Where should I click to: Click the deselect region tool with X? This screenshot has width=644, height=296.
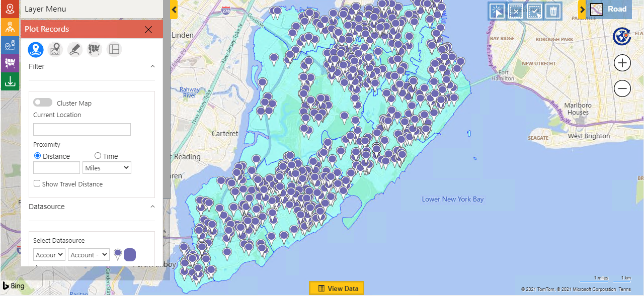(515, 11)
